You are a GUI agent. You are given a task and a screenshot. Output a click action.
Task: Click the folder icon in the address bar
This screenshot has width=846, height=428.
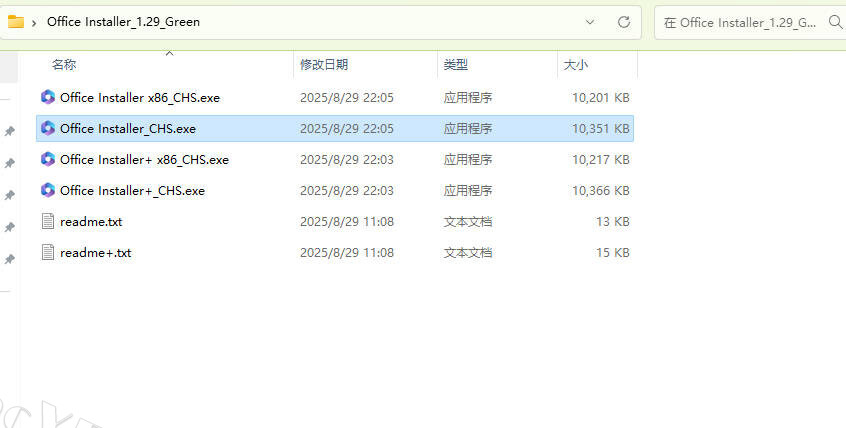click(x=16, y=22)
